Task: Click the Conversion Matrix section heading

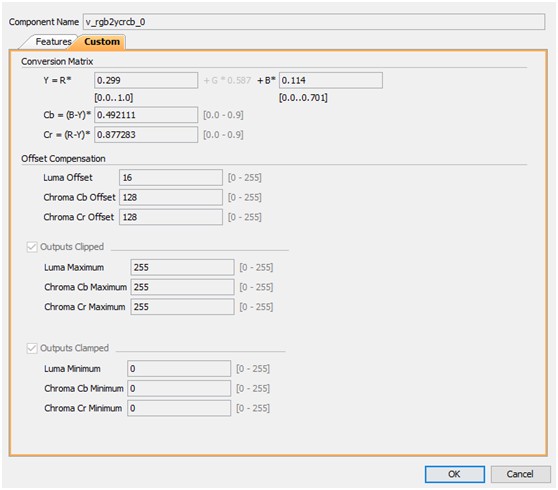Action: pos(57,62)
